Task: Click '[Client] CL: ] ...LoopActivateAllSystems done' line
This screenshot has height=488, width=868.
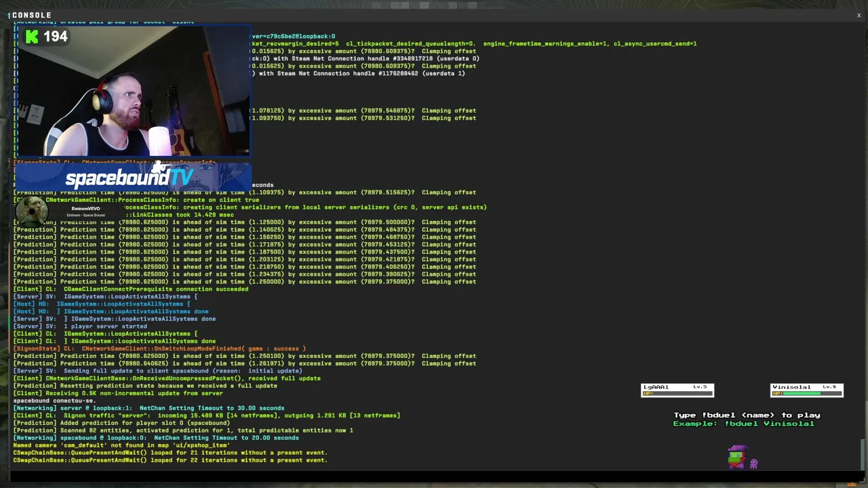Action: pos(115,342)
